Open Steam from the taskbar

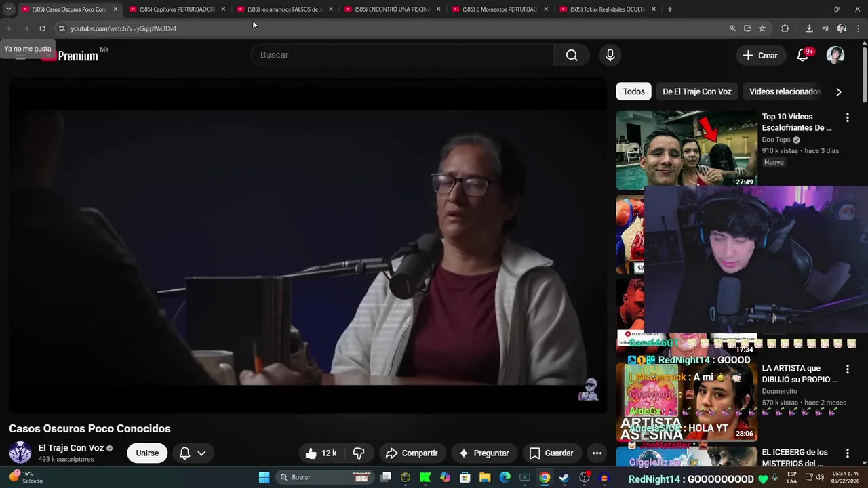click(564, 477)
